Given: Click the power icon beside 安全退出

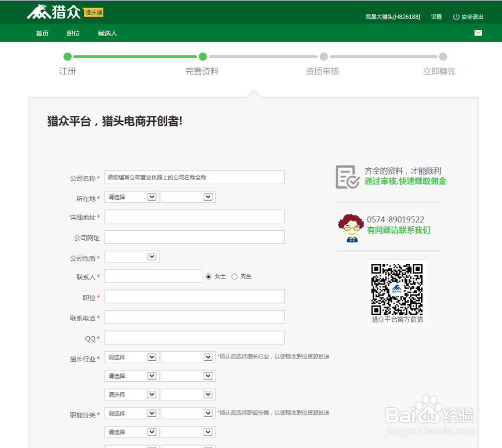Looking at the screenshot, I should 456,16.
